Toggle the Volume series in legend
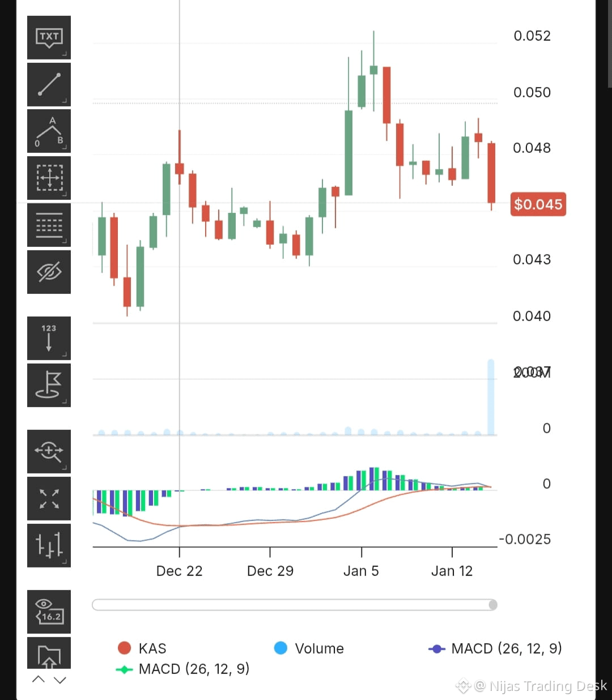The image size is (612, 700). 309,648
